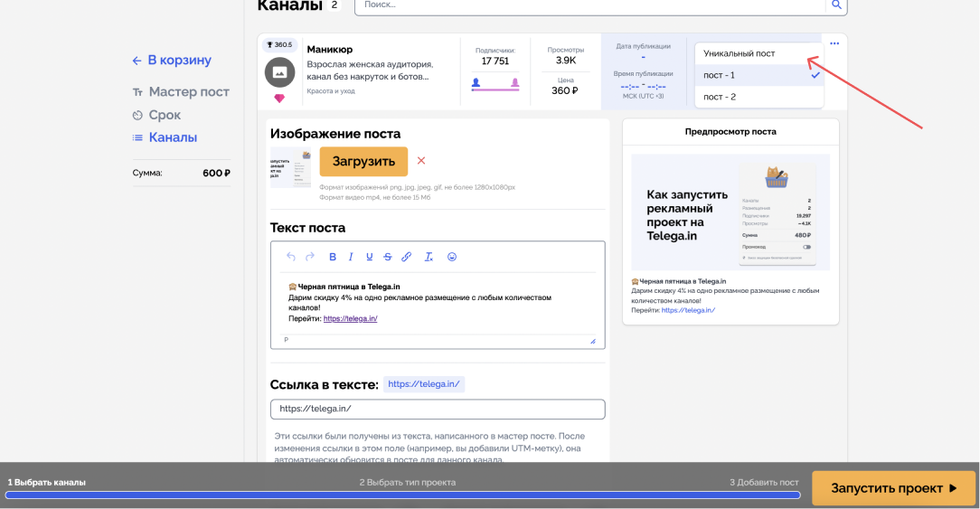Go to 'Мастер пост' in sidebar
This screenshot has height=509, width=980.
tap(189, 92)
